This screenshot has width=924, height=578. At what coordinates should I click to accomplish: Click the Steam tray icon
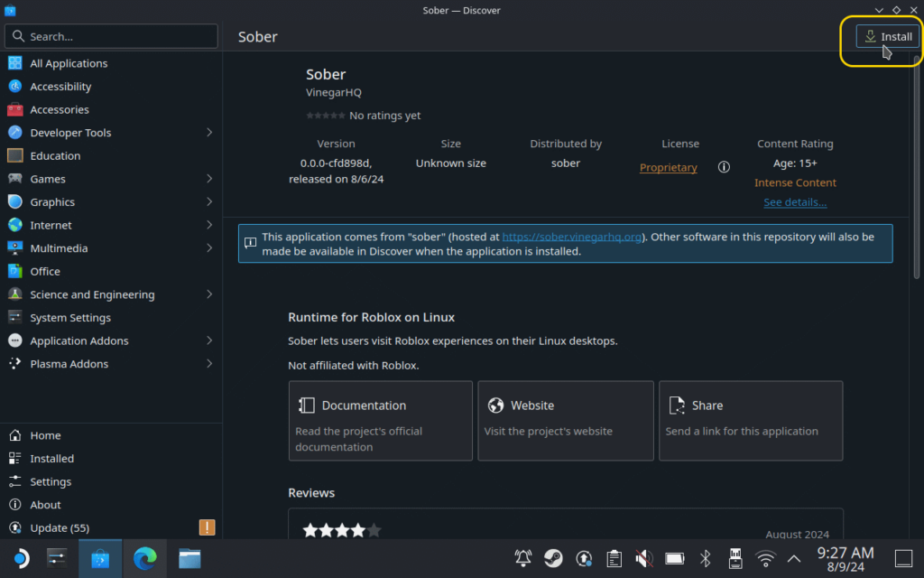coord(553,558)
